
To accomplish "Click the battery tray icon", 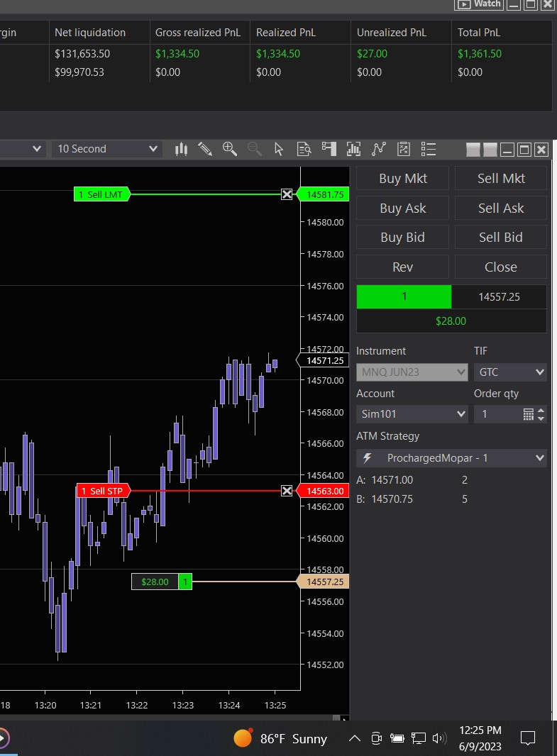I will click(x=397, y=738).
